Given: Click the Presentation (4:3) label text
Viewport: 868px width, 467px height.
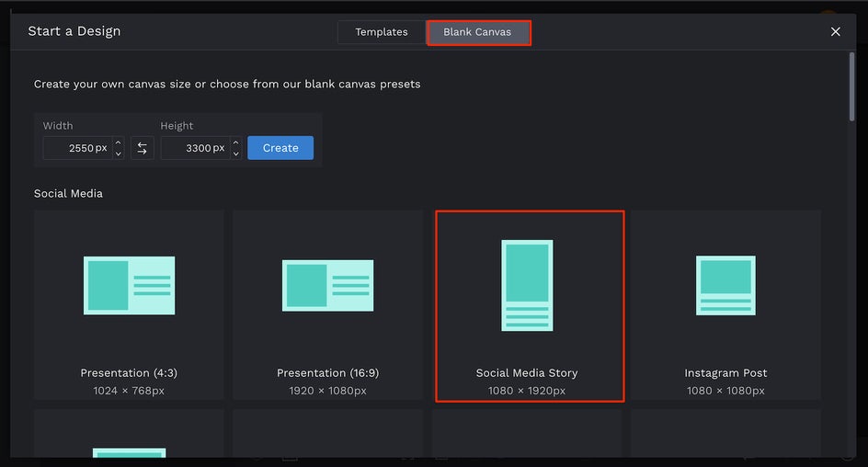Looking at the screenshot, I should 129,373.
